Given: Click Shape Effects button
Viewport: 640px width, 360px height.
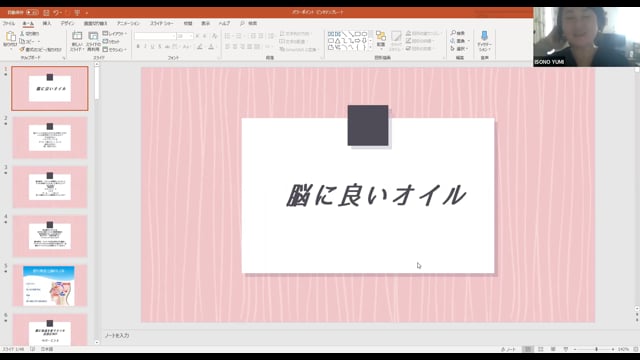Looking at the screenshot, I should click(x=420, y=48).
